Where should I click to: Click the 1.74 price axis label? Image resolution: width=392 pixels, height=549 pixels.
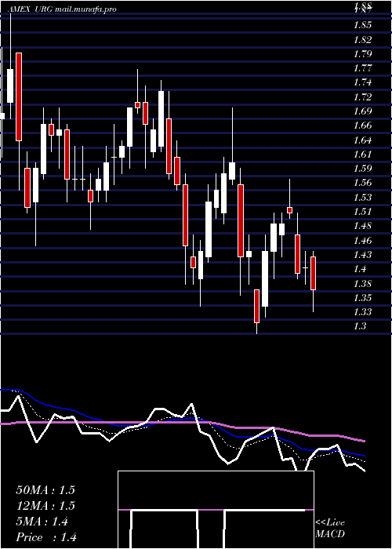click(x=362, y=82)
